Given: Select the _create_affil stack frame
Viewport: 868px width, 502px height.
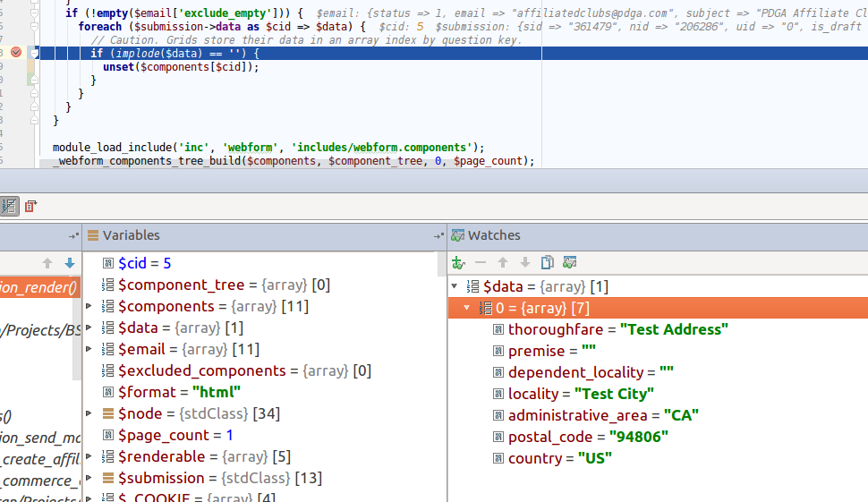Looking at the screenshot, I should pyautogui.click(x=40, y=459).
